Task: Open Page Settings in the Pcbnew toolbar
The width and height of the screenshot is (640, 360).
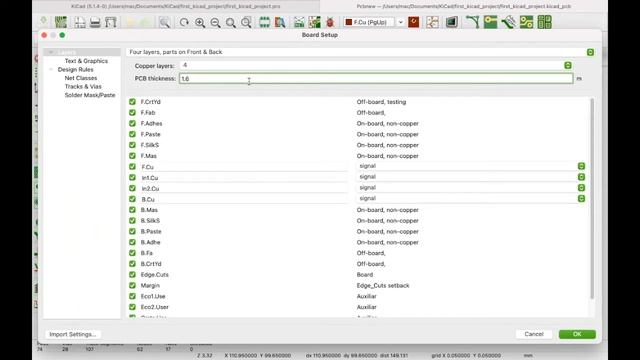Action: (x=80, y=22)
